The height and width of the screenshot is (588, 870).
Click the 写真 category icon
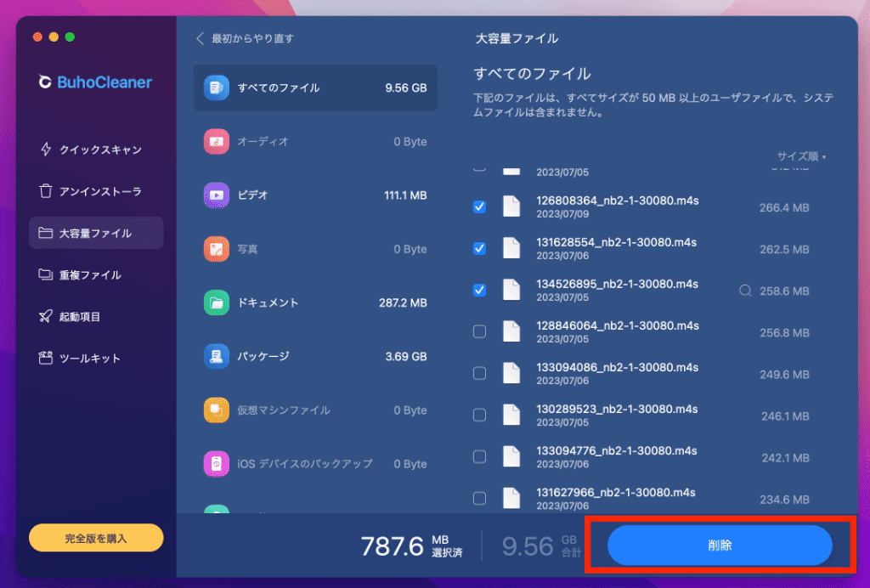tap(217, 249)
